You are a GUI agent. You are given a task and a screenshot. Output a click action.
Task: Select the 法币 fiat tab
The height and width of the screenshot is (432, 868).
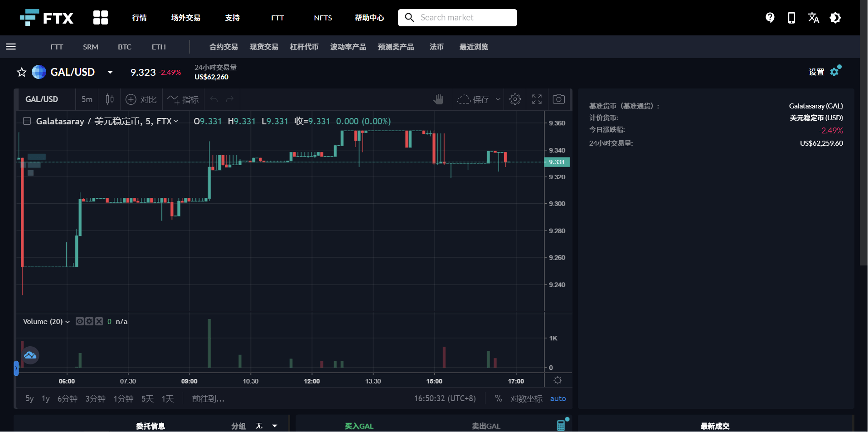pos(436,47)
